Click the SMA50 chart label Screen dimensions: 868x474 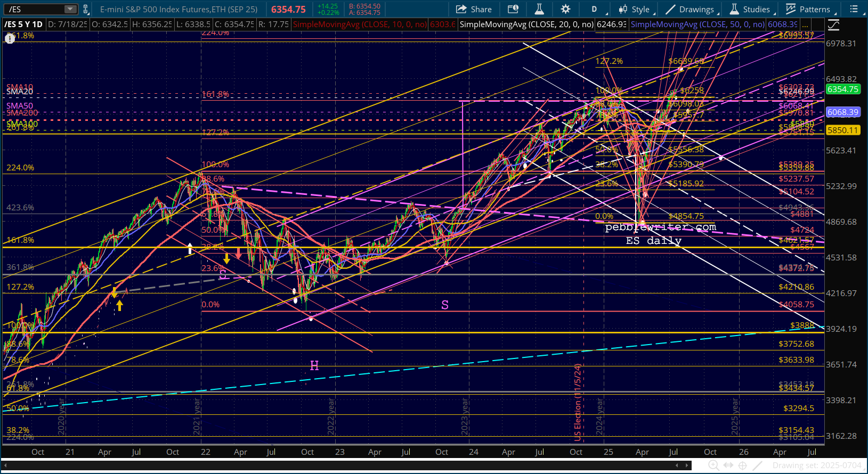click(x=20, y=106)
